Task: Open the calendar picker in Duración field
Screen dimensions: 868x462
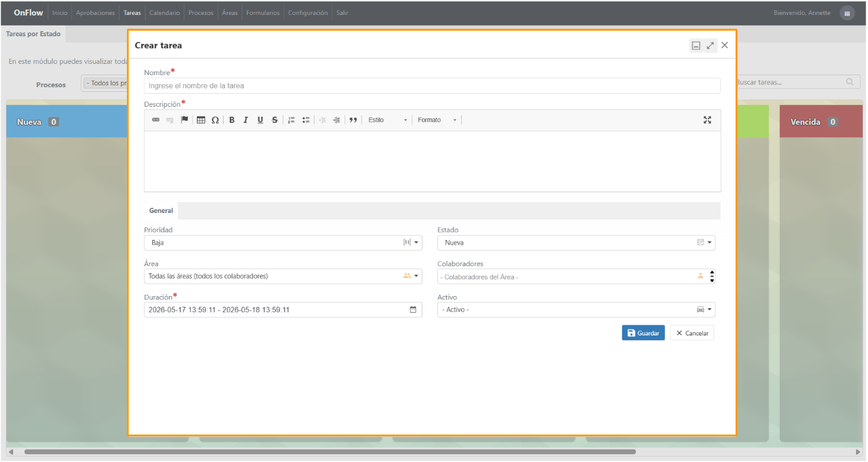Action: 413,310
